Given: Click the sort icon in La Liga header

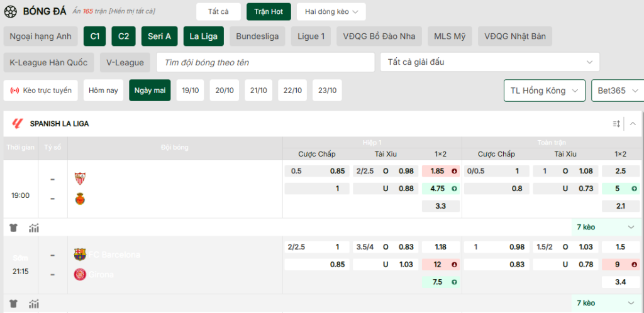Looking at the screenshot, I should pyautogui.click(x=616, y=124).
